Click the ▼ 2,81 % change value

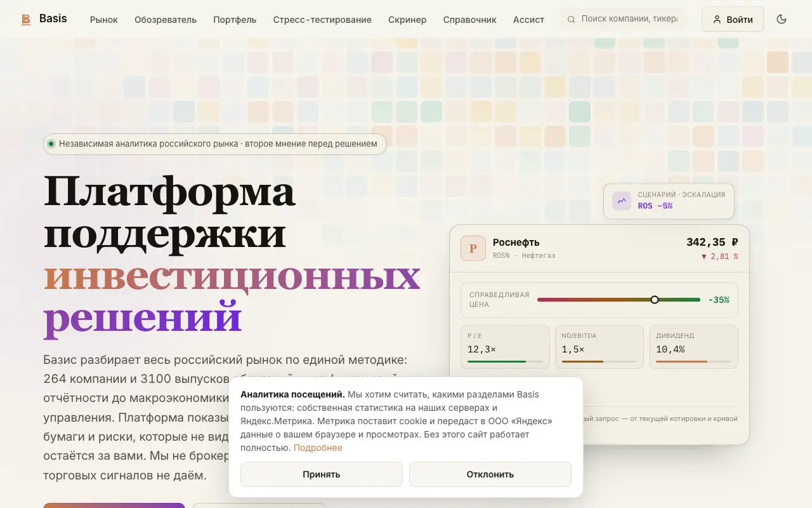(719, 257)
